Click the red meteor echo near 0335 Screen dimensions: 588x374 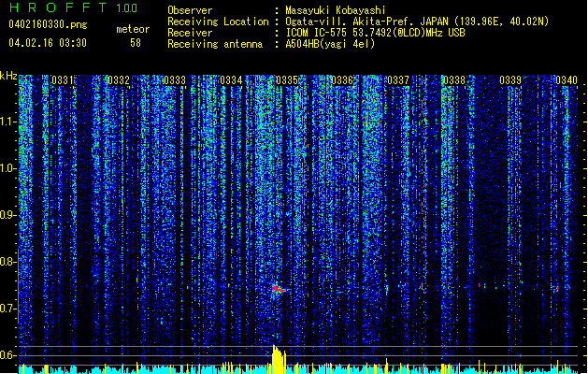(x=279, y=289)
